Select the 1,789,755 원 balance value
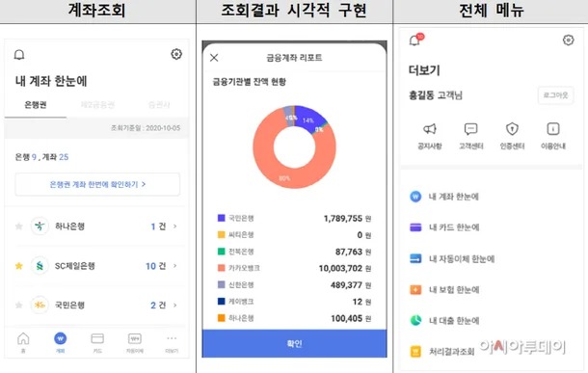The image size is (588, 373). [347, 218]
